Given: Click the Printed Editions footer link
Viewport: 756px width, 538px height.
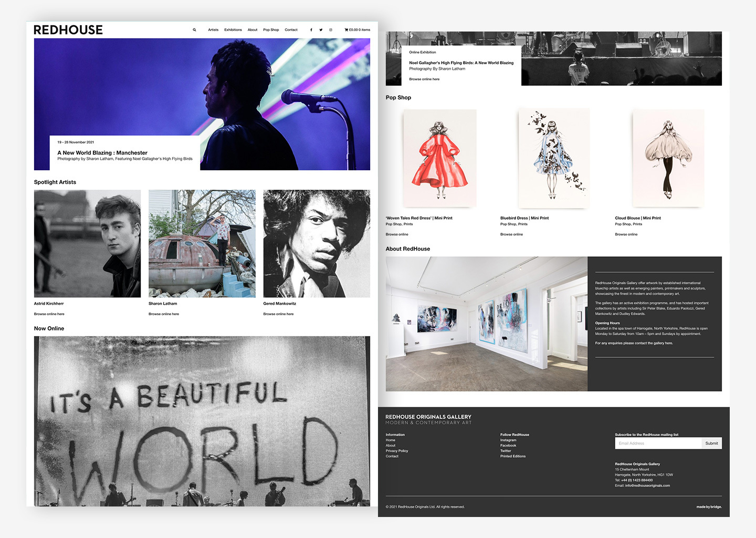Looking at the screenshot, I should click(513, 456).
